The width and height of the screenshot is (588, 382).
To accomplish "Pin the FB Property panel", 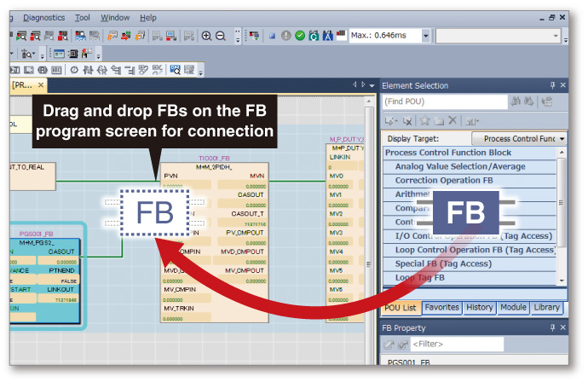I will tap(552, 328).
